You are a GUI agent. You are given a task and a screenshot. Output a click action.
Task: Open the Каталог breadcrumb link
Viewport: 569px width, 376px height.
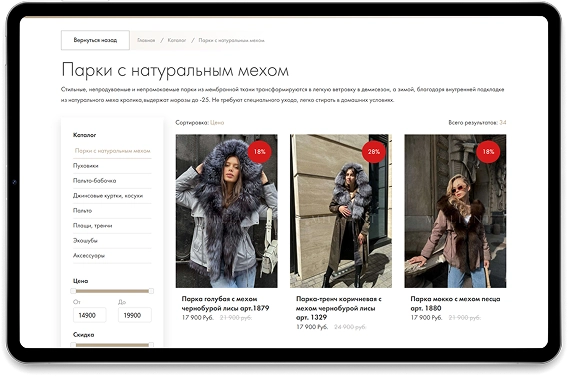coord(177,40)
